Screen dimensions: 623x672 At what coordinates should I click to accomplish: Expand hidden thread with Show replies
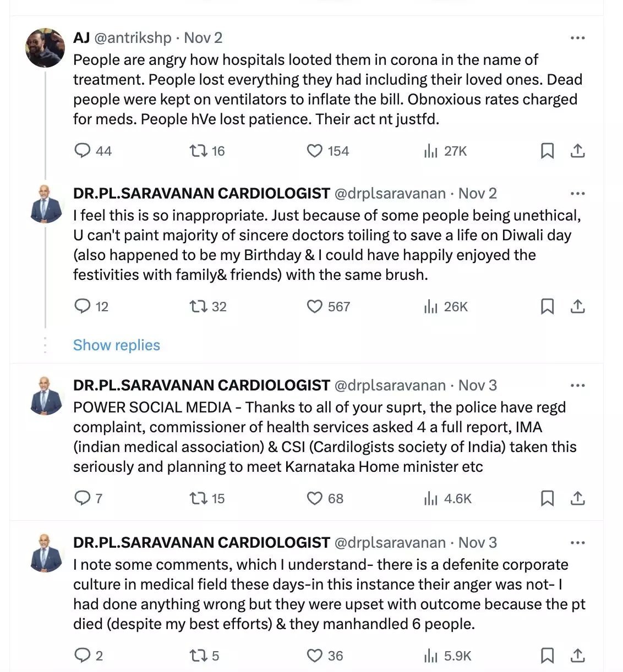tap(116, 345)
